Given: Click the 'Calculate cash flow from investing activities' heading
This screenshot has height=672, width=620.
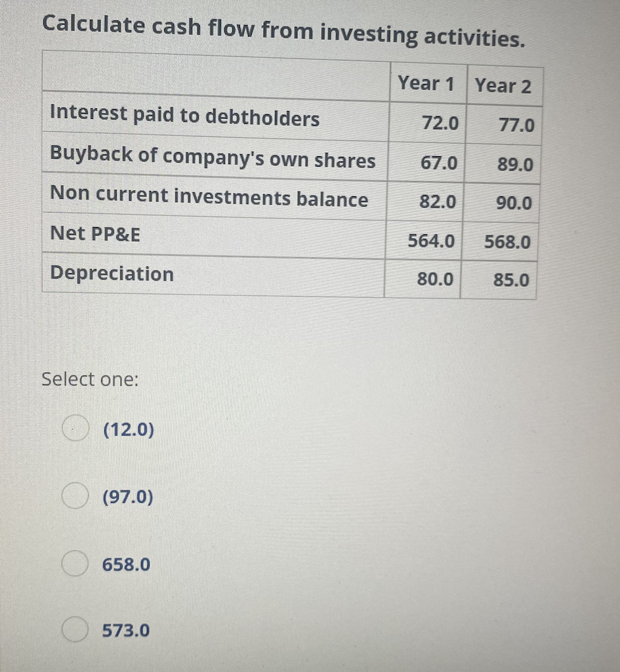Looking at the screenshot, I should (283, 31).
